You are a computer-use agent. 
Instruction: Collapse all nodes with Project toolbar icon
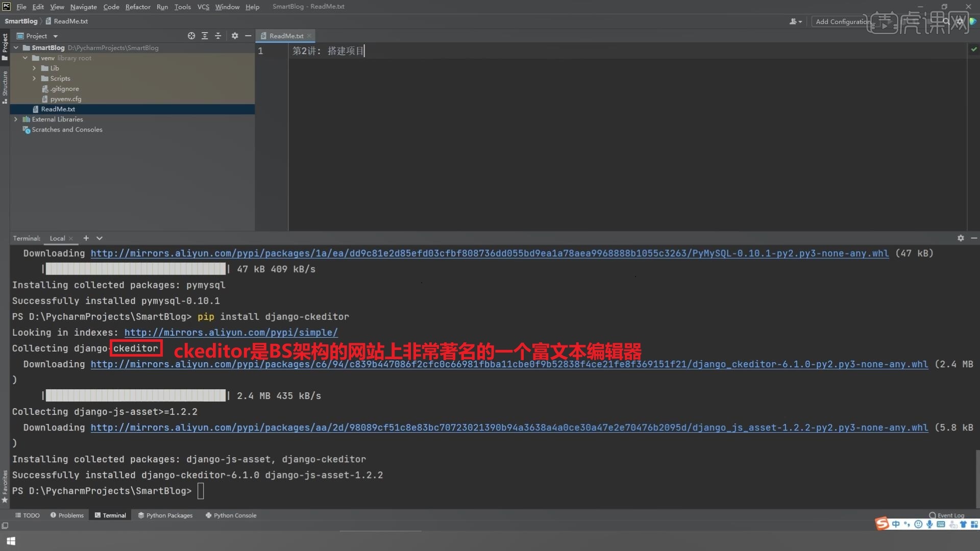pos(218,36)
